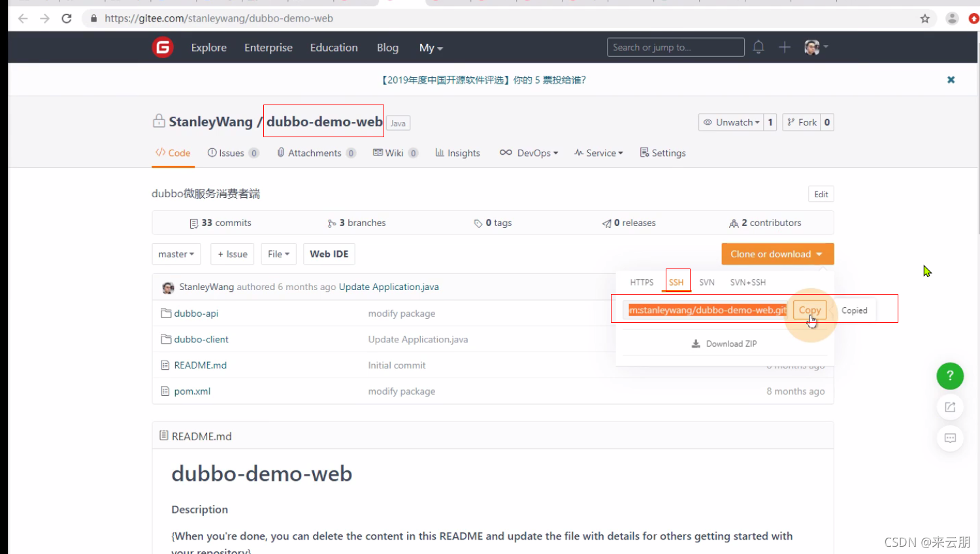Click the browser forward arrow
Image resolution: width=980 pixels, height=554 pixels.
pyautogui.click(x=44, y=18)
